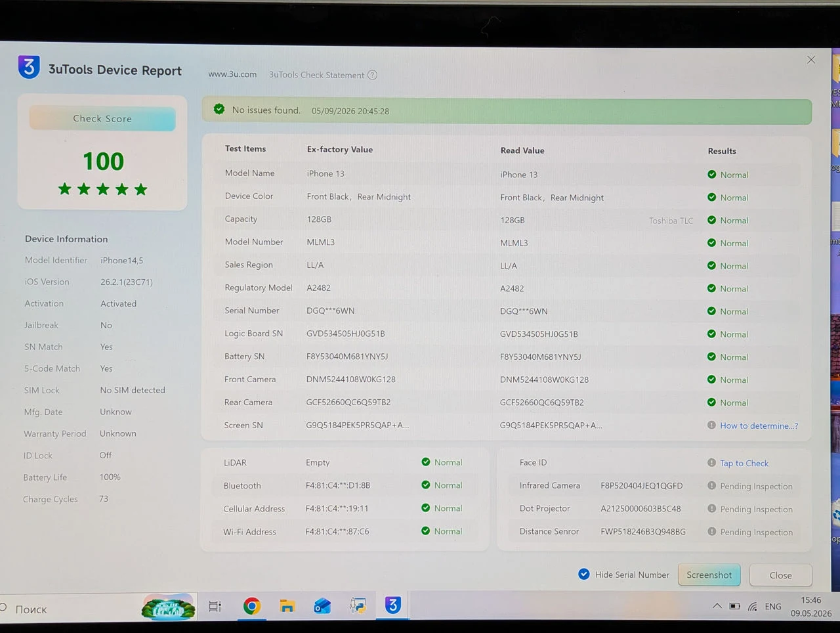
Task: Select the 26.2.1(23C71) iOS version value
Action: pos(127,282)
